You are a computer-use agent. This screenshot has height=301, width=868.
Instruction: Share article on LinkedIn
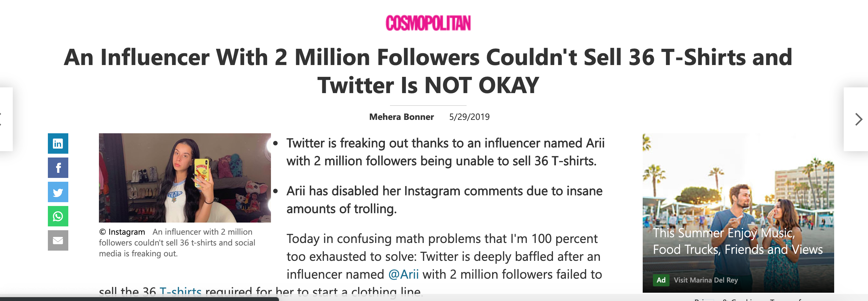58,143
